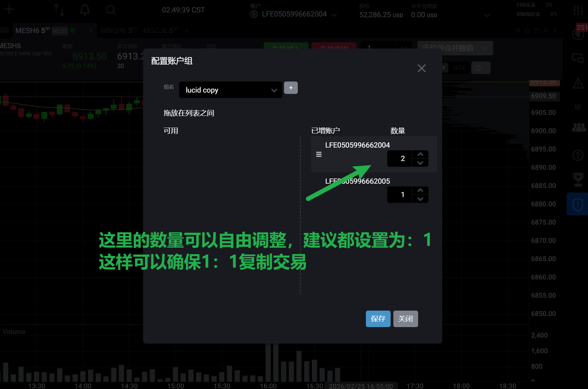Click the 关闭 close button
This screenshot has width=588, height=389.
pos(405,319)
